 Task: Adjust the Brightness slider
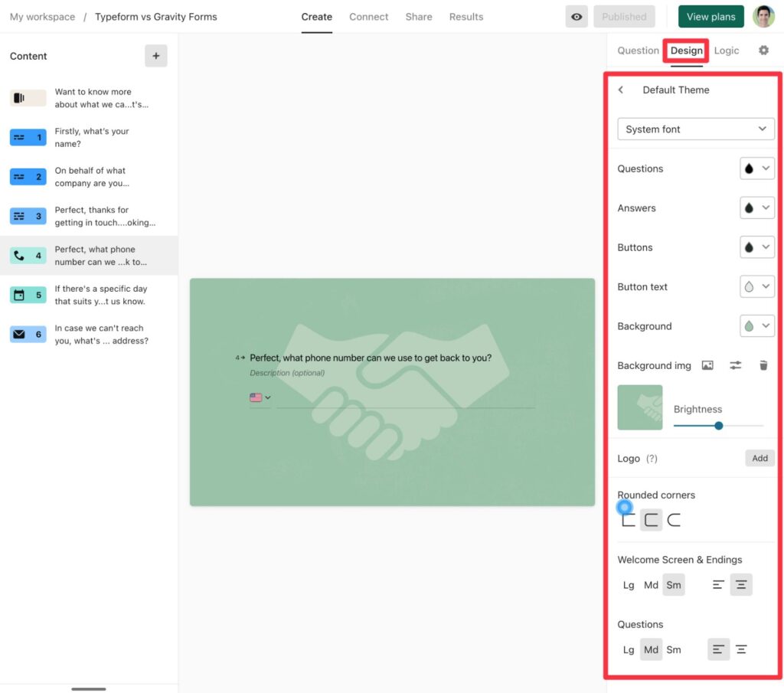pos(717,425)
